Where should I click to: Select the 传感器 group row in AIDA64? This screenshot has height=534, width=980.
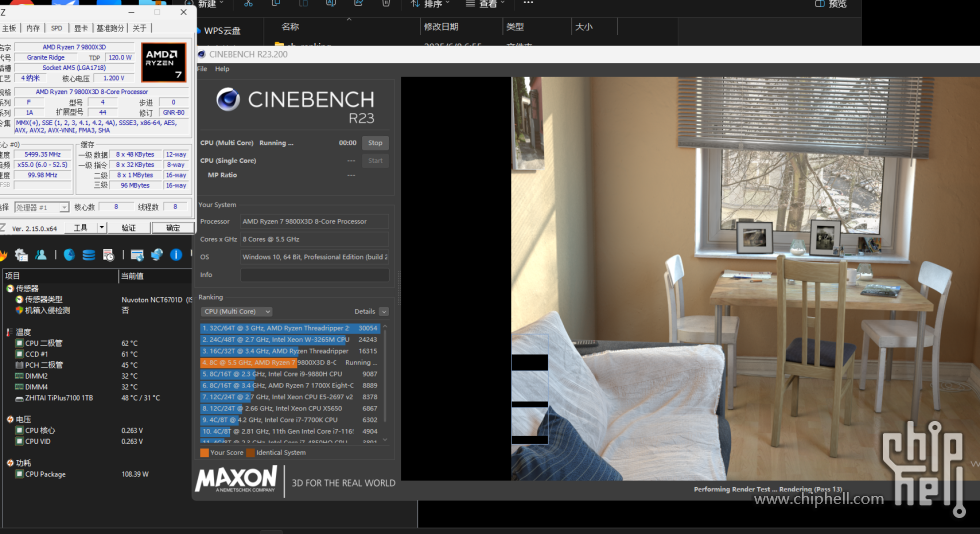[x=96, y=288]
